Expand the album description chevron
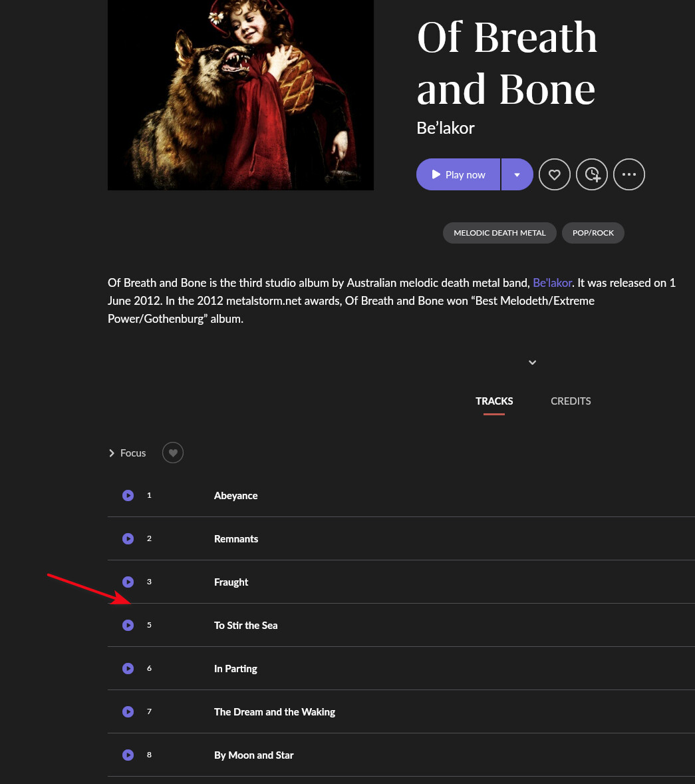Viewport: 695px width, 784px height. pyautogui.click(x=533, y=363)
